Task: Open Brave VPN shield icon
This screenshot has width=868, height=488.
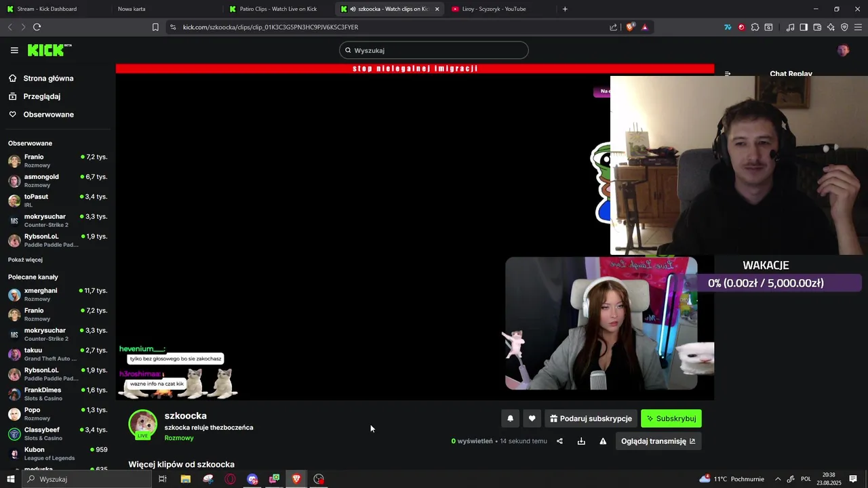Action: click(x=844, y=27)
